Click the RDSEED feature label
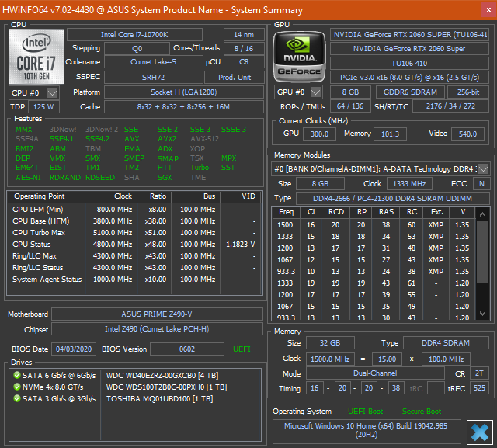 pyautogui.click(x=100, y=178)
